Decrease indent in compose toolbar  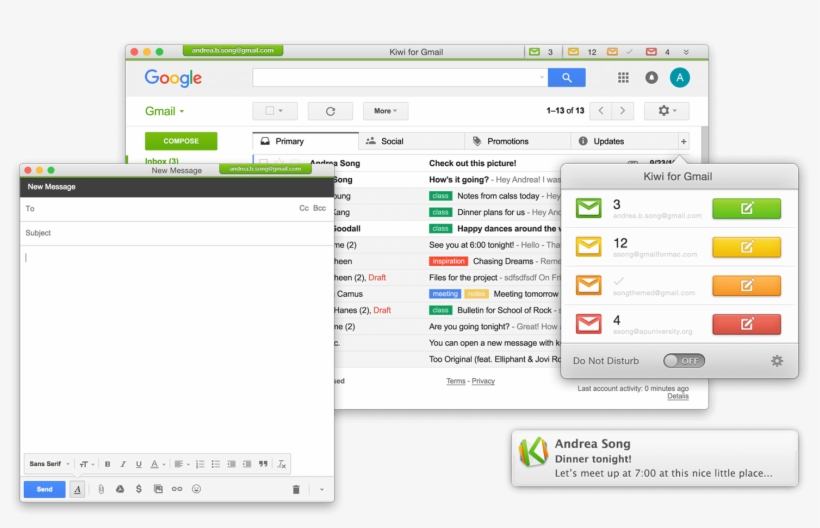point(231,464)
